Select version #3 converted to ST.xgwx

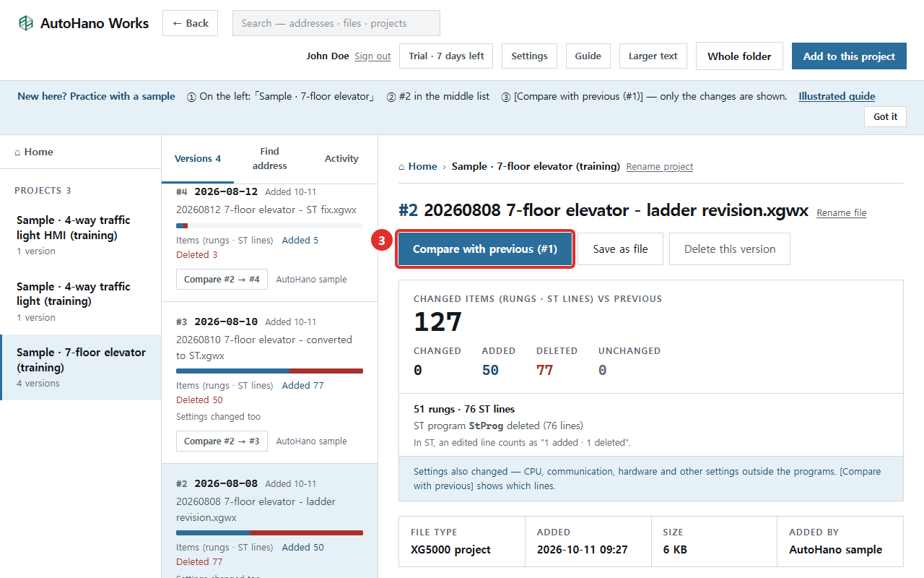click(x=269, y=382)
